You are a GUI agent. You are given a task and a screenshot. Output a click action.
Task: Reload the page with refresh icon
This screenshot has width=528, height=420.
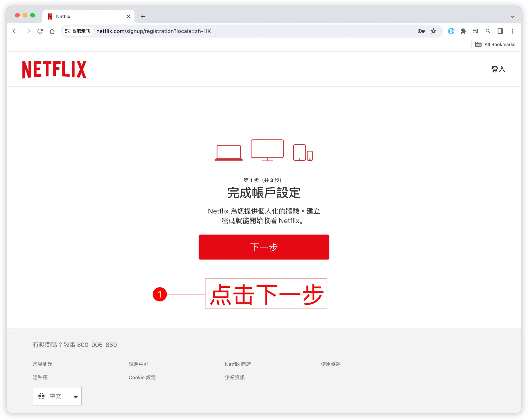point(40,31)
